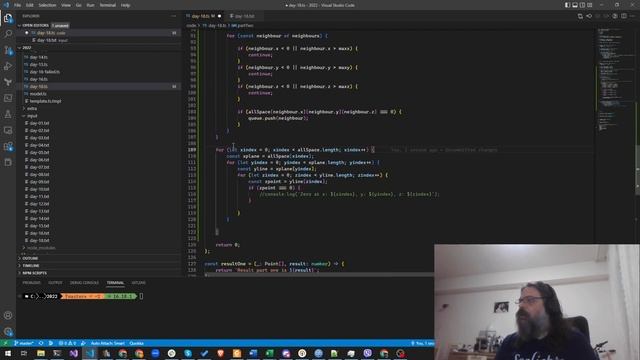
Task: Open the Explorer view in activity bar
Action: [x=8, y=18]
